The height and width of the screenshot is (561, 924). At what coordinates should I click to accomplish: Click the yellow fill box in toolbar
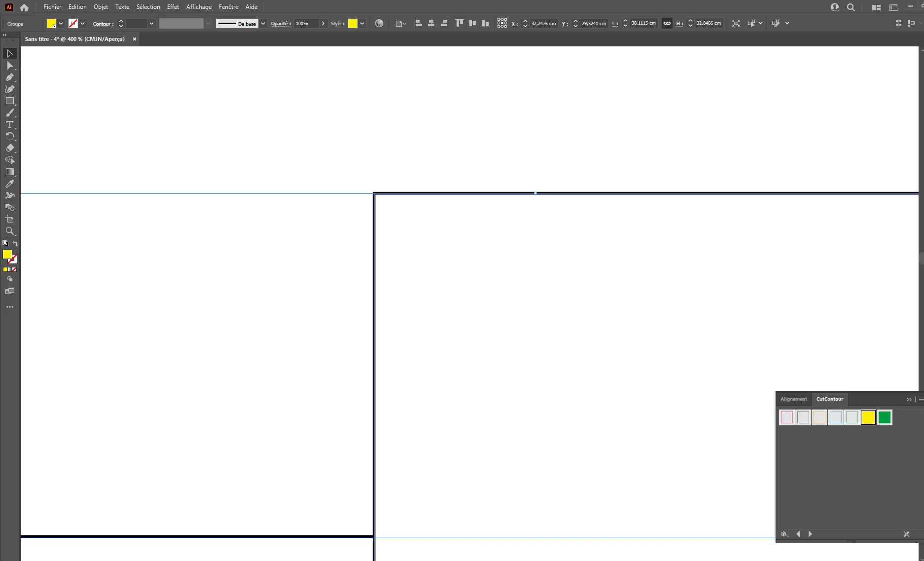(x=7, y=254)
